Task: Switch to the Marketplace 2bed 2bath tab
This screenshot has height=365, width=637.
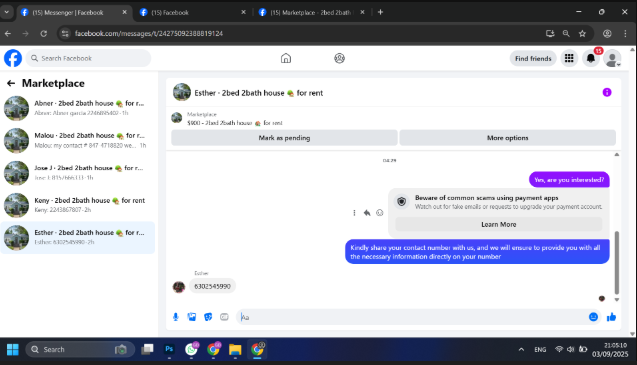Action: (x=312, y=13)
